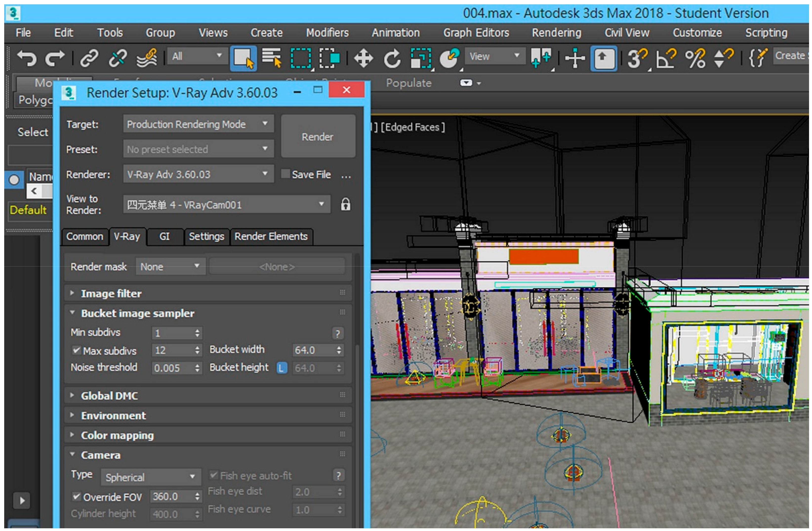Click ribbon minimize toggle beside Populate

(x=466, y=83)
